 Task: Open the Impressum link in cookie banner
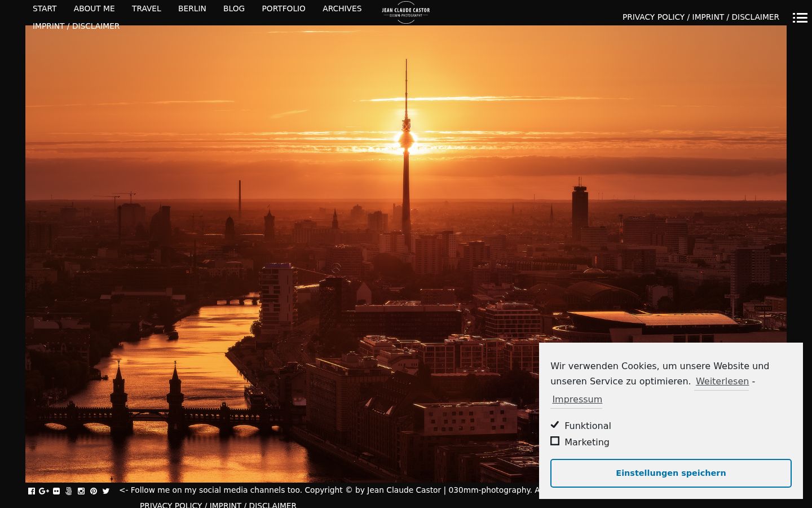577,400
